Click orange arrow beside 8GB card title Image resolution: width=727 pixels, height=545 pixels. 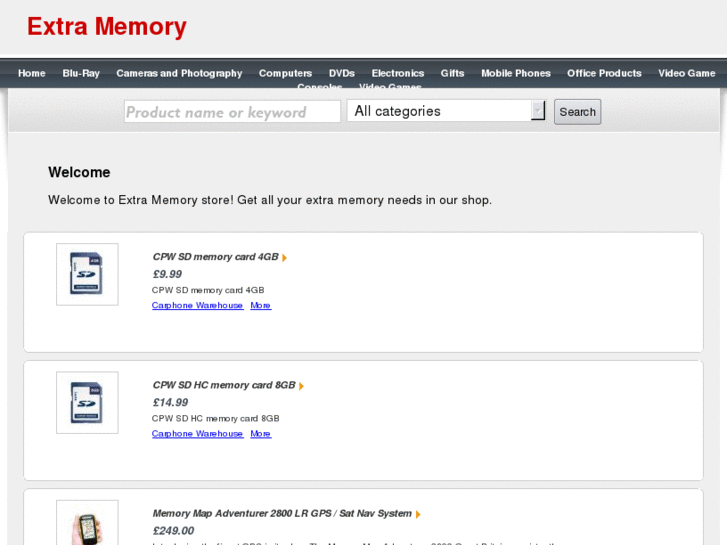click(301, 386)
